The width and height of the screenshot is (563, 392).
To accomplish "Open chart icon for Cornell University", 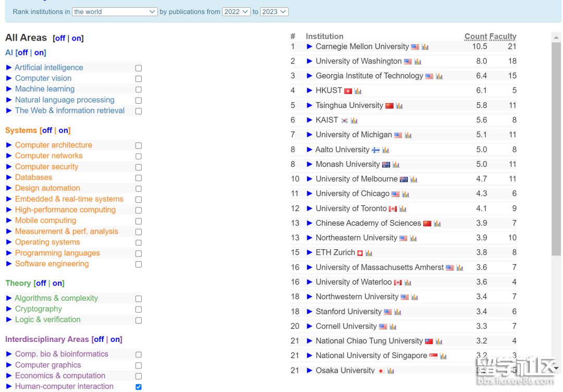I will (x=393, y=327).
